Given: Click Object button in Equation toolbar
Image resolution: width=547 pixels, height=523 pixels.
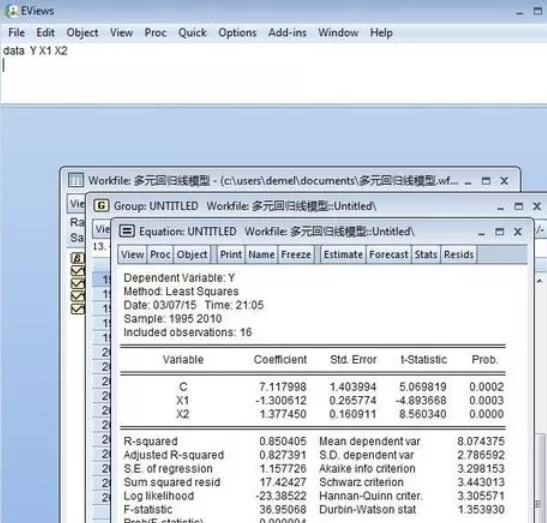Looking at the screenshot, I should pyautogui.click(x=192, y=254).
